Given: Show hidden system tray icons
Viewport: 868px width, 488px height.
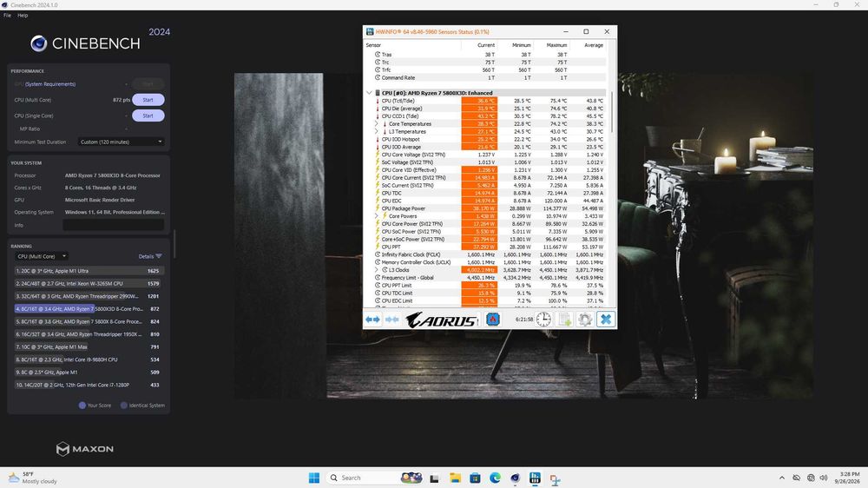Looking at the screenshot, I should click(x=782, y=478).
